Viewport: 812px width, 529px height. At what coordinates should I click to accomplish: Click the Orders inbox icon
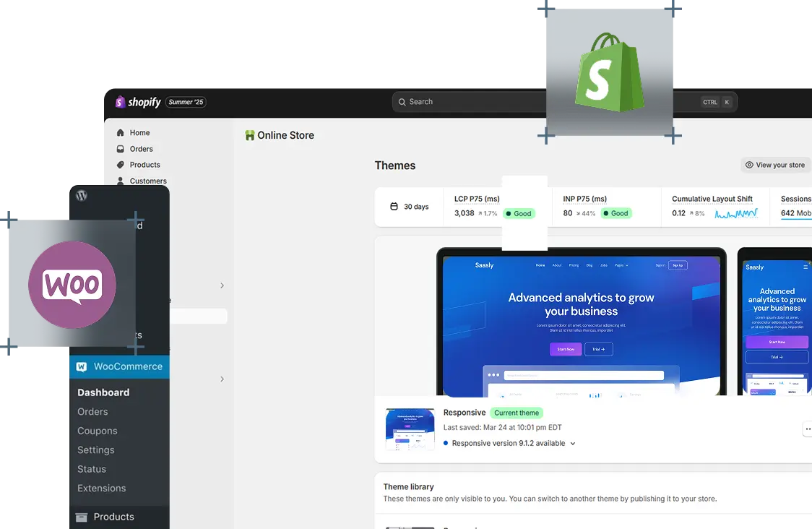[x=120, y=149]
